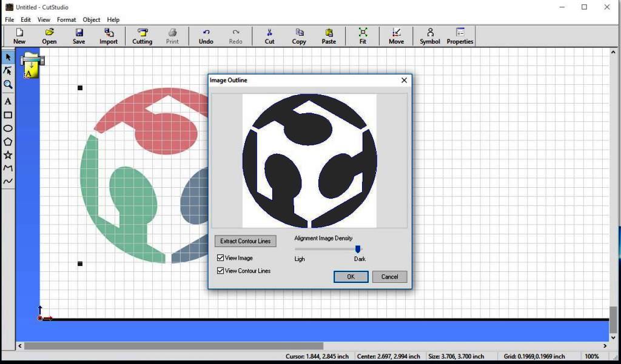The image size is (621, 364).
Task: Select the node edit tool
Action: click(8, 71)
